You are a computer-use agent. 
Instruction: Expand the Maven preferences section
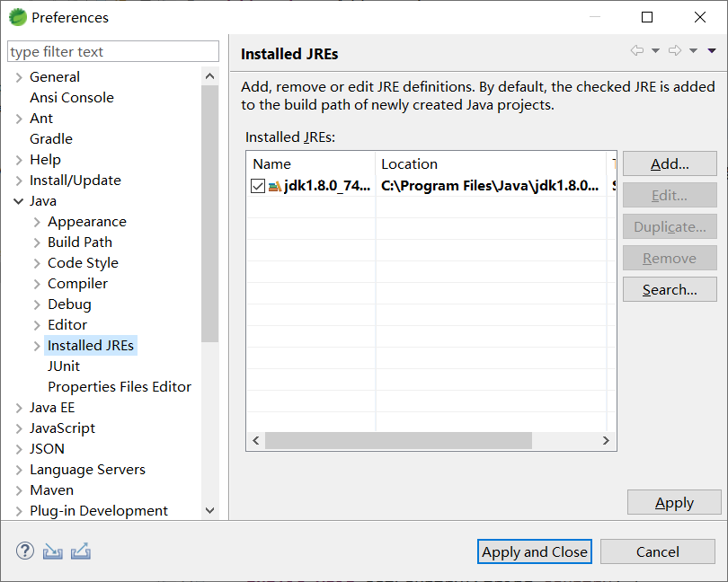click(20, 489)
